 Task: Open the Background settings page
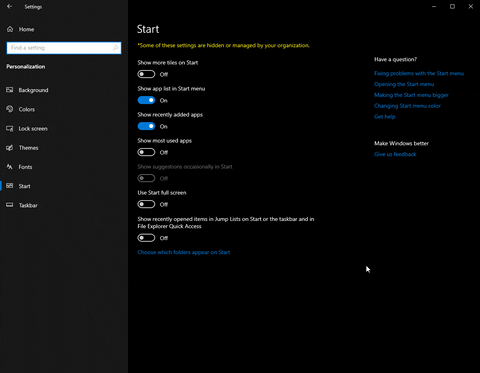point(33,90)
